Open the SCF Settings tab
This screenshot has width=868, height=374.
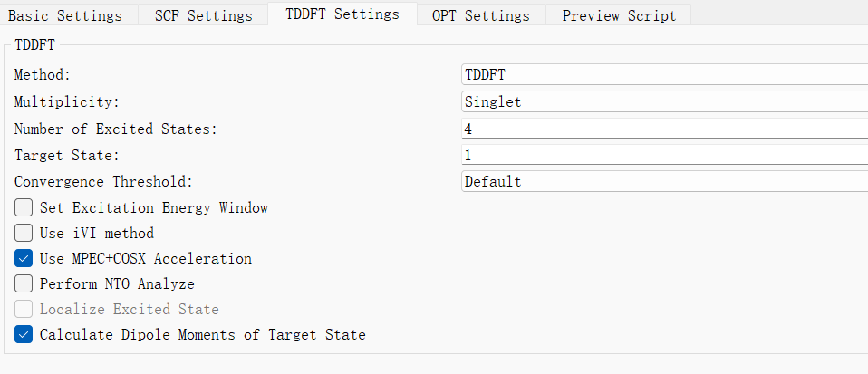tap(203, 15)
